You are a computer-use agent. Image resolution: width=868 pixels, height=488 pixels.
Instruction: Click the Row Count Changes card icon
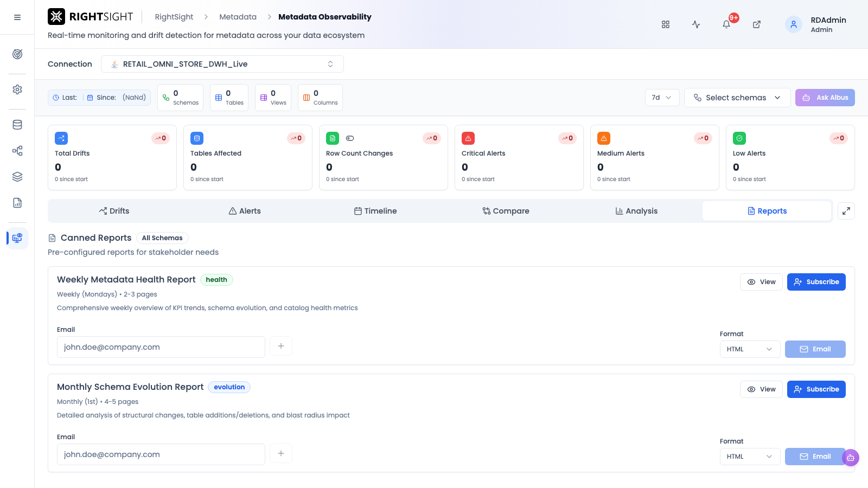pyautogui.click(x=333, y=138)
